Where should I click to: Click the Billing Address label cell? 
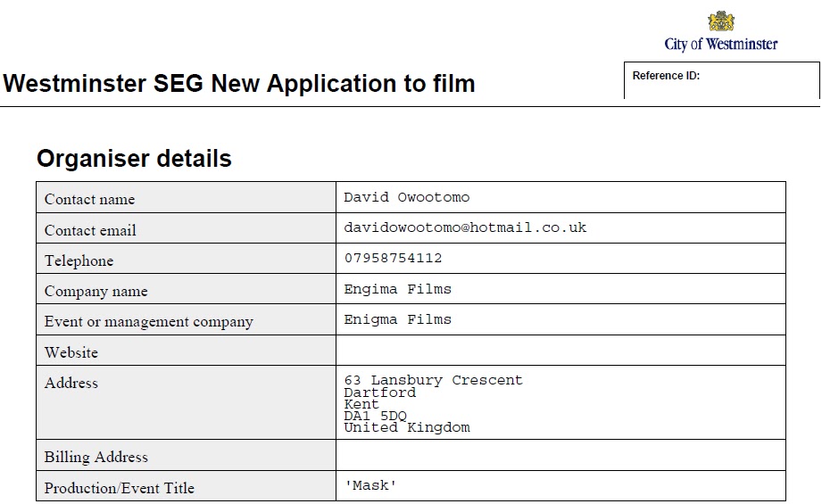click(x=187, y=455)
